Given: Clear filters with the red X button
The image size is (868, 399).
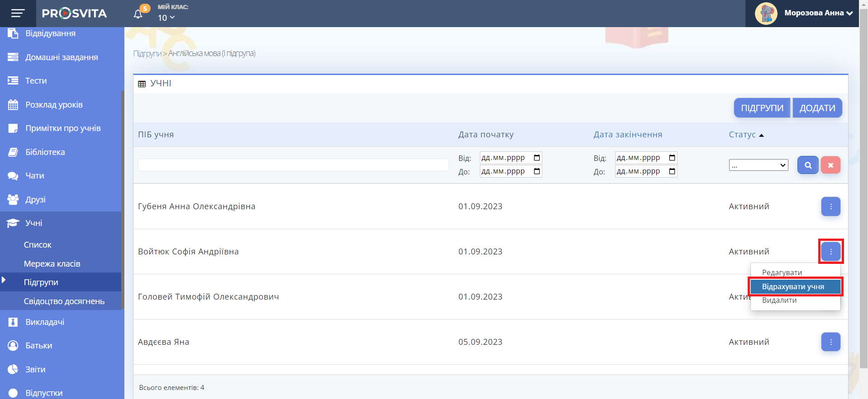Looking at the screenshot, I should point(830,165).
